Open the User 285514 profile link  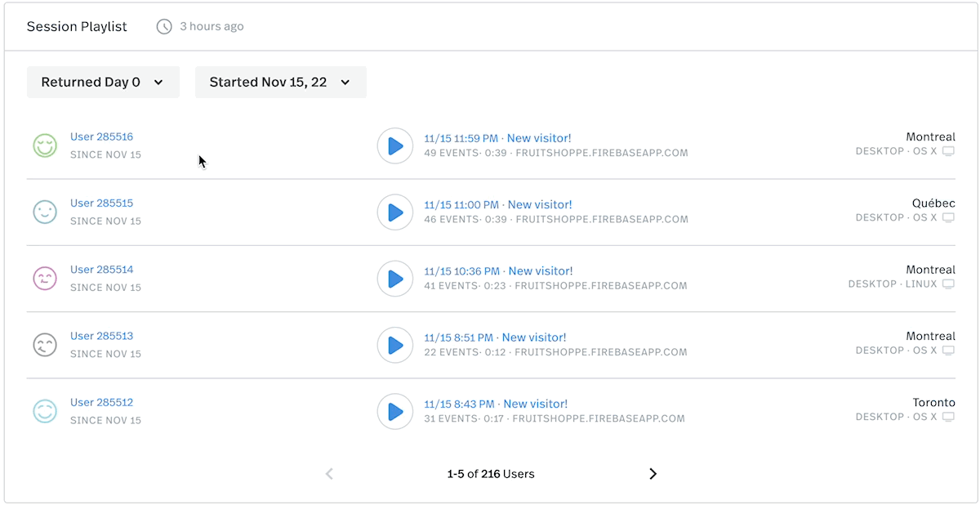pos(101,269)
